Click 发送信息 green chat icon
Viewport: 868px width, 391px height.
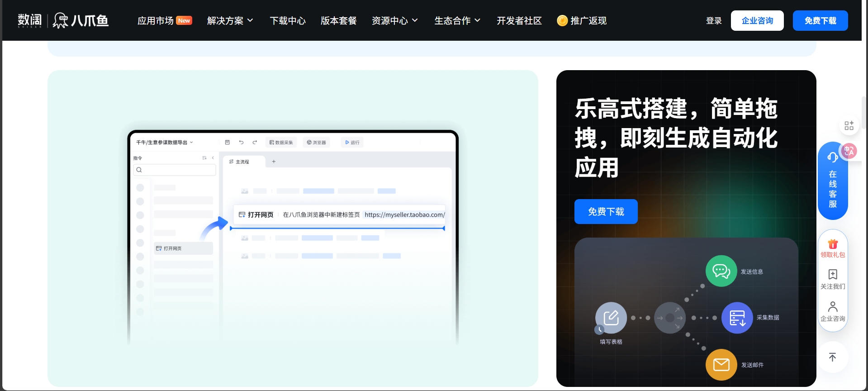pyautogui.click(x=721, y=271)
